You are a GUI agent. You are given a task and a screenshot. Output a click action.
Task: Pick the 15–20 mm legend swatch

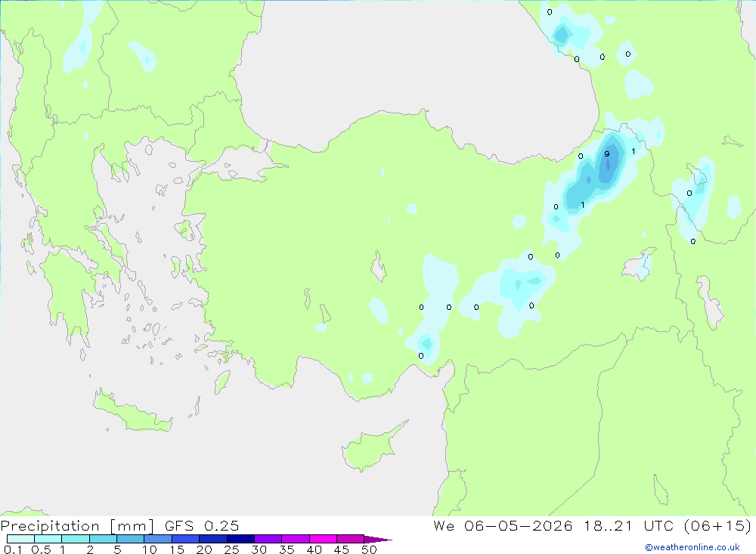pos(185,539)
